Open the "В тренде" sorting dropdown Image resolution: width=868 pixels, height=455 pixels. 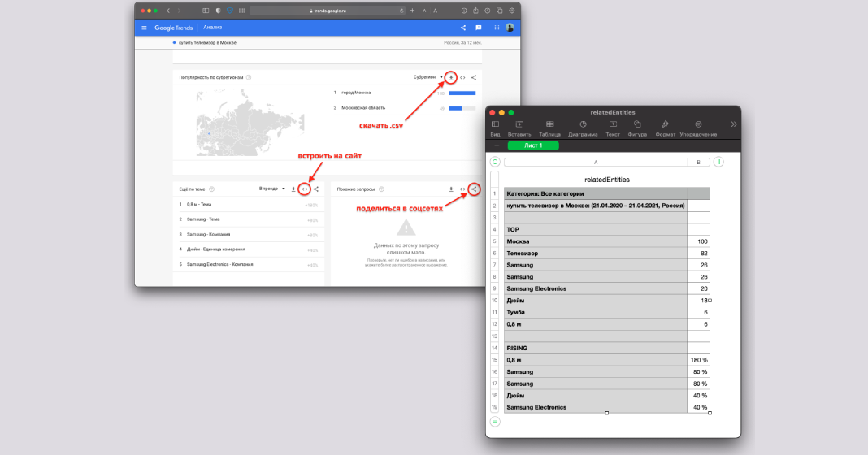tap(272, 188)
